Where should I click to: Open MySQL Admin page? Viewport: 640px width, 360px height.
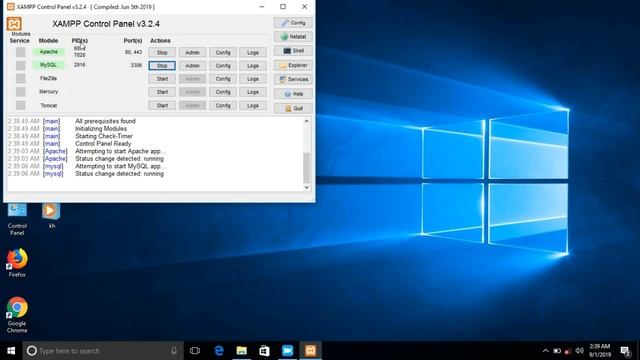(192, 66)
